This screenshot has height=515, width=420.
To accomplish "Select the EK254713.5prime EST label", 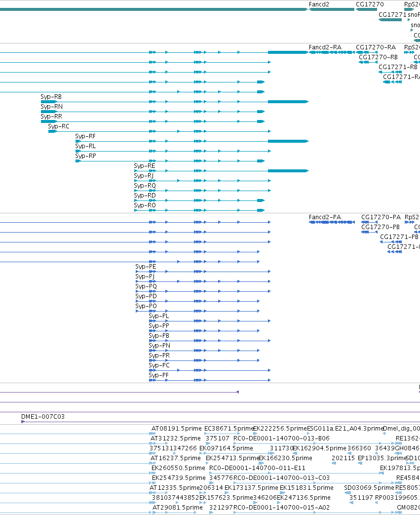I will tap(232, 458).
